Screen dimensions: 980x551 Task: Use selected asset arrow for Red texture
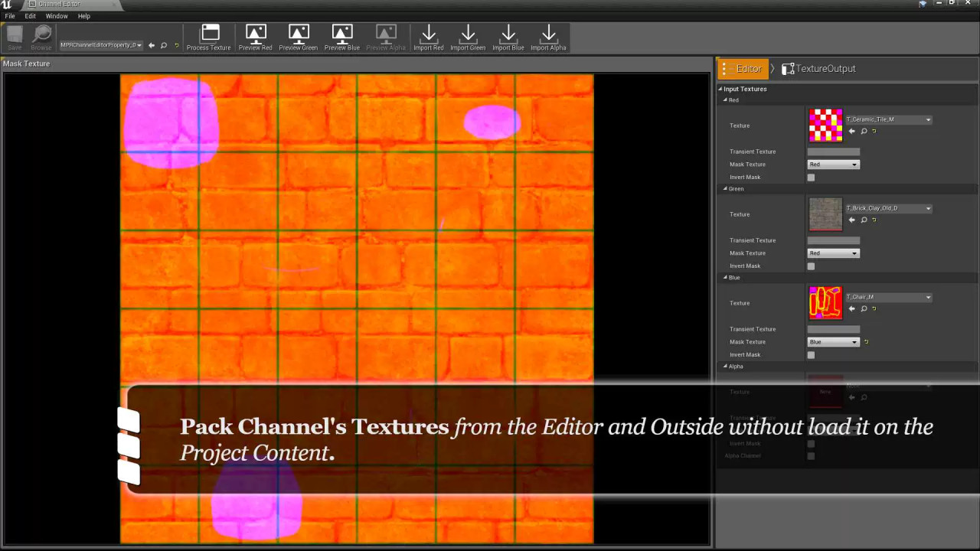(x=852, y=131)
